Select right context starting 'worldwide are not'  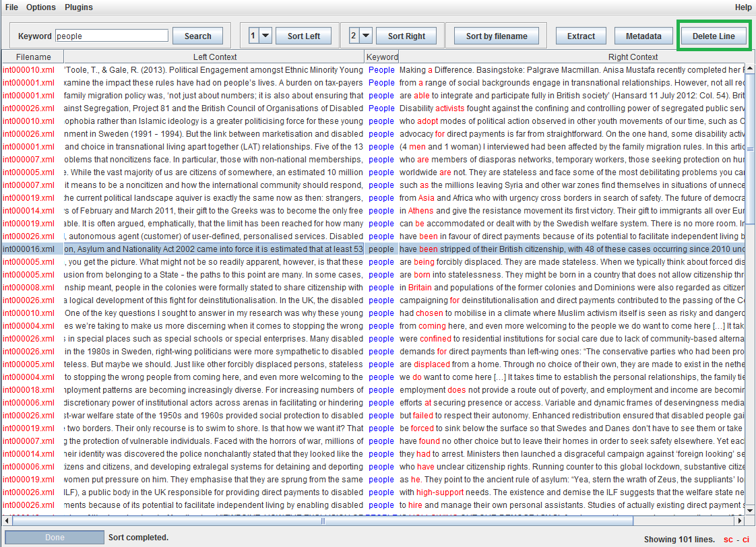click(x=572, y=172)
